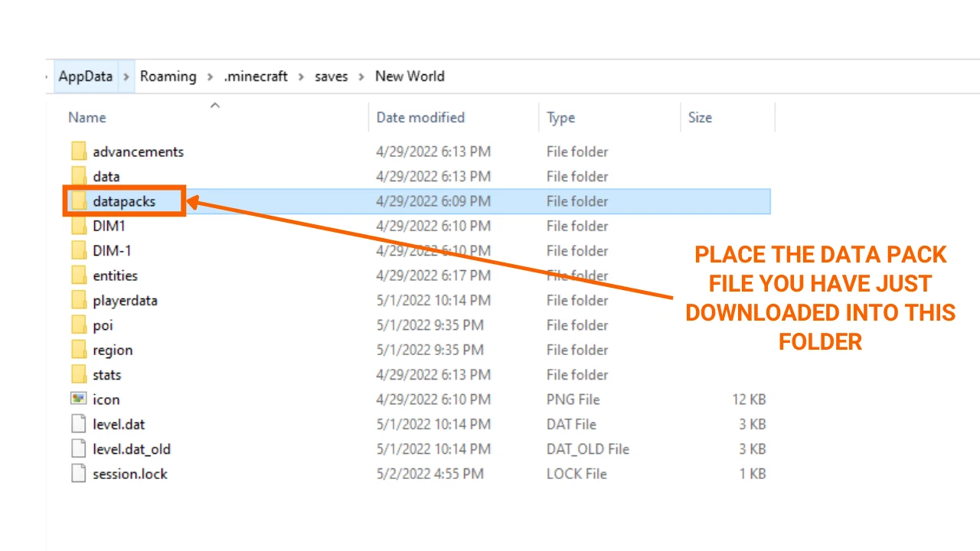Click the datapacks folder name
This screenshot has height=551, width=980.
124,201
